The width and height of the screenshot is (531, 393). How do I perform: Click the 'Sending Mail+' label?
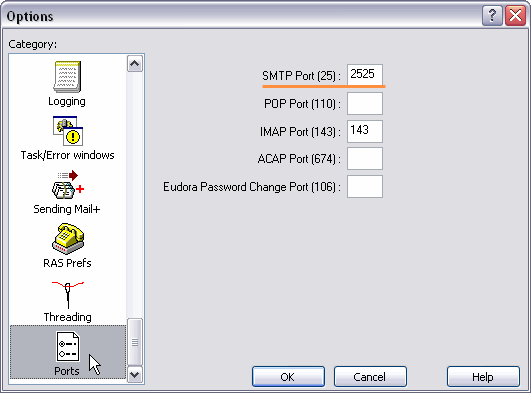[67, 209]
